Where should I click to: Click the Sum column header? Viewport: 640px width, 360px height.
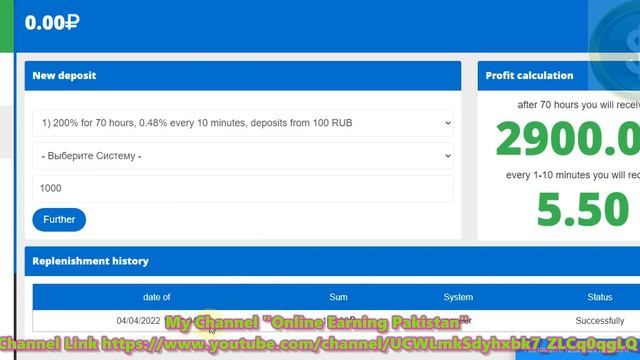pyautogui.click(x=338, y=297)
